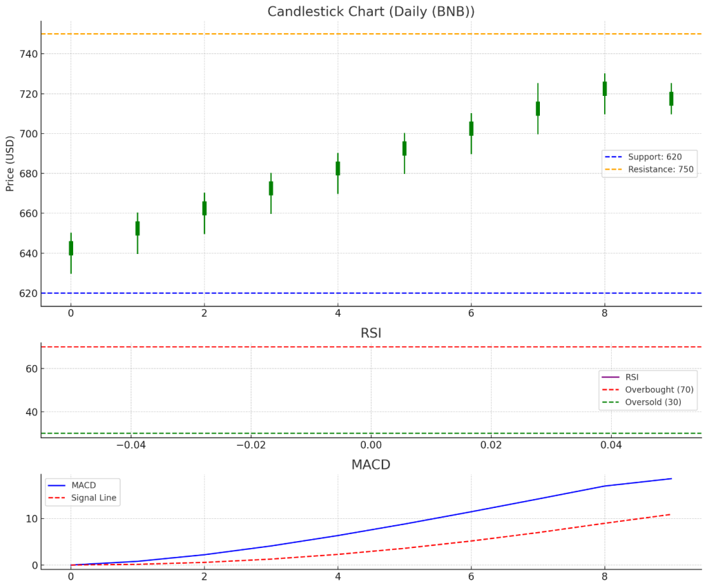Click the candlestick at day 9
The image size is (707, 588).
click(671, 99)
